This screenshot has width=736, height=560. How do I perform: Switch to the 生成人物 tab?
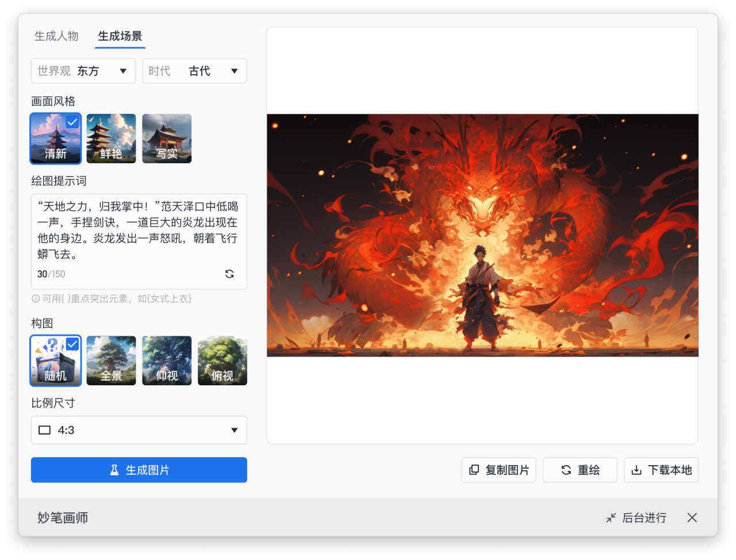[56, 36]
